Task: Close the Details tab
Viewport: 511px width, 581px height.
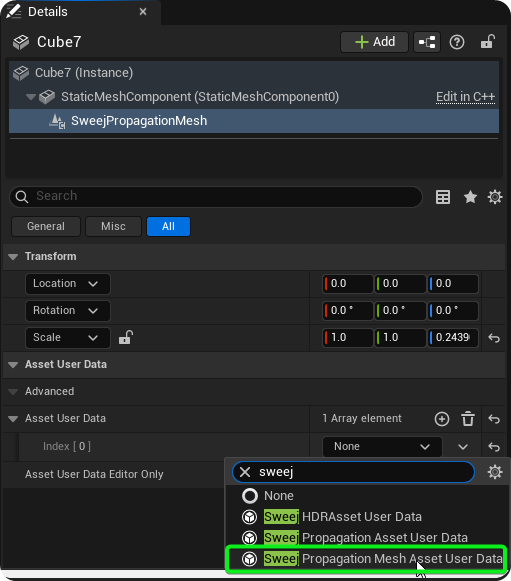Action: 143,12
